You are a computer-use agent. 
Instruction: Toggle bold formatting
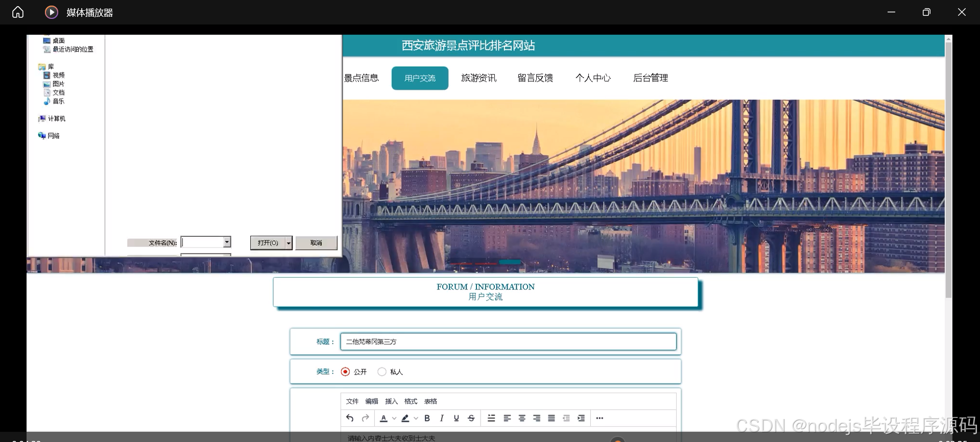pyautogui.click(x=427, y=418)
